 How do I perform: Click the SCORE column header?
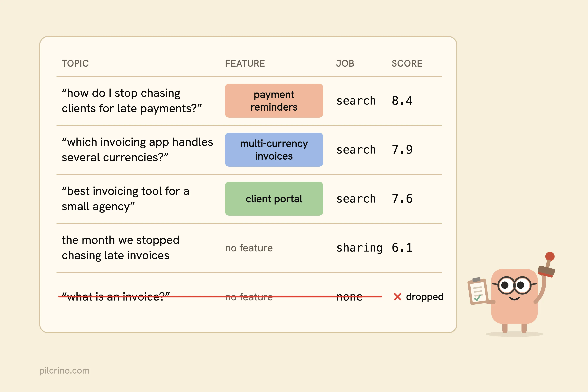click(x=407, y=64)
